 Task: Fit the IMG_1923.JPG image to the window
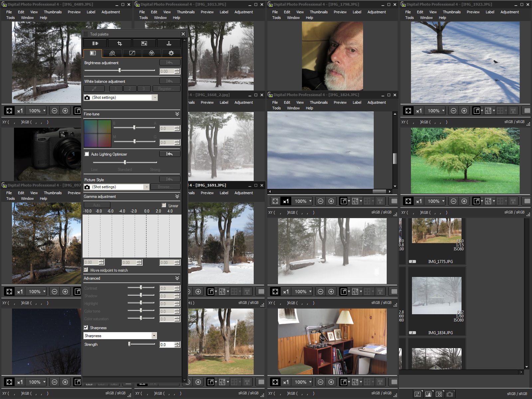(x=408, y=111)
